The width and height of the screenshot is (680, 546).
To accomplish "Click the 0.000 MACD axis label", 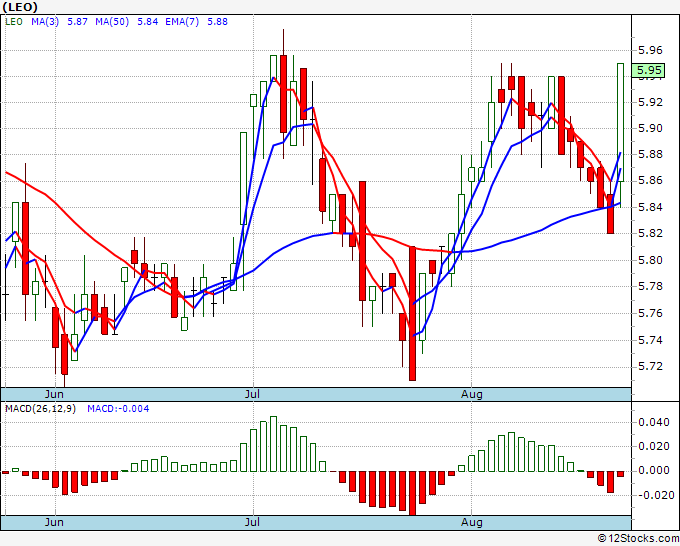I will click(654, 471).
